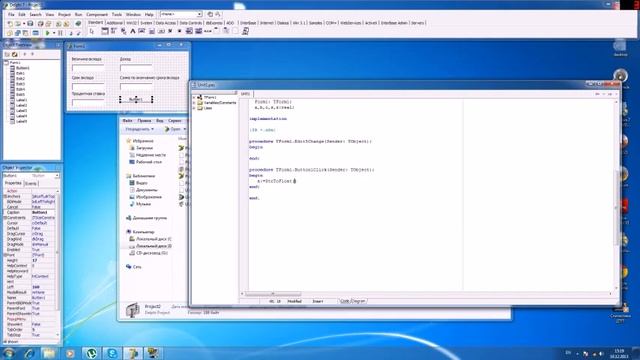Click edit field under Доход label
The image size is (640, 360).
(136, 68)
